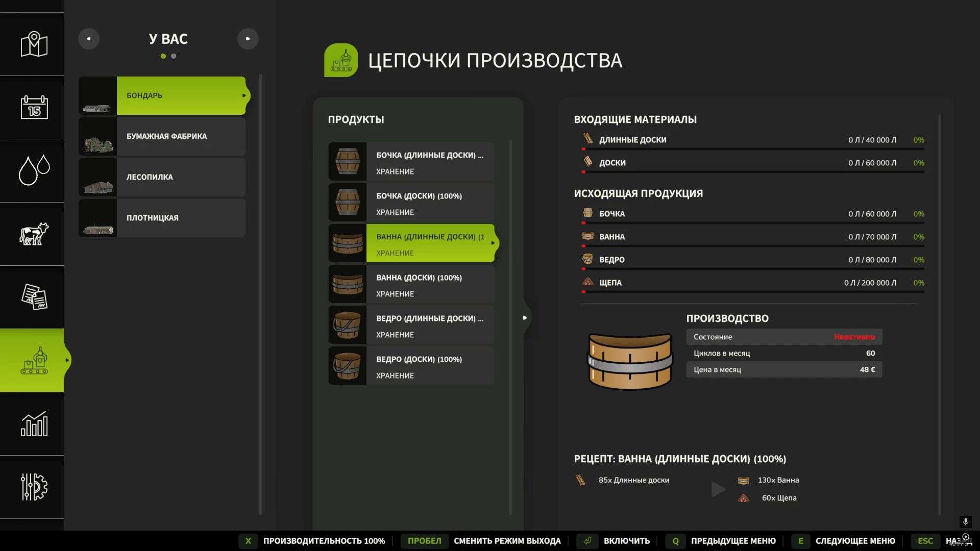Open the weather droplets icon
This screenshot has width=980, height=551.
tap(34, 170)
